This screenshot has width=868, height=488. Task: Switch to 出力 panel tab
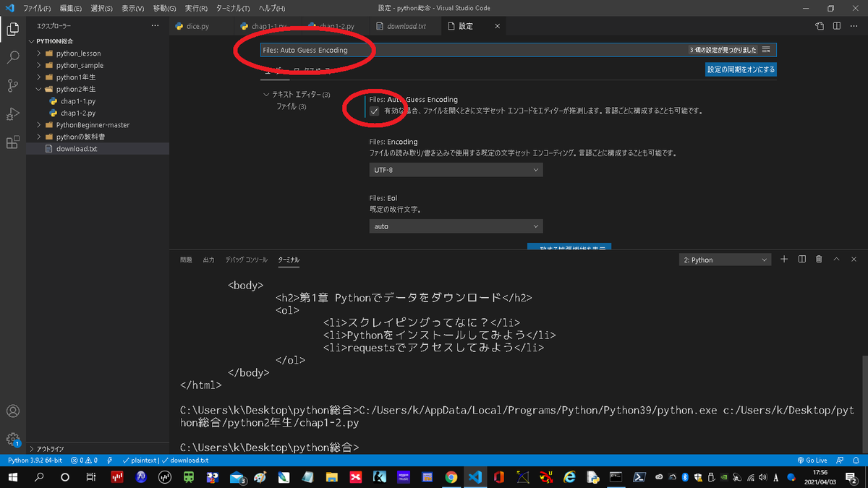click(209, 260)
